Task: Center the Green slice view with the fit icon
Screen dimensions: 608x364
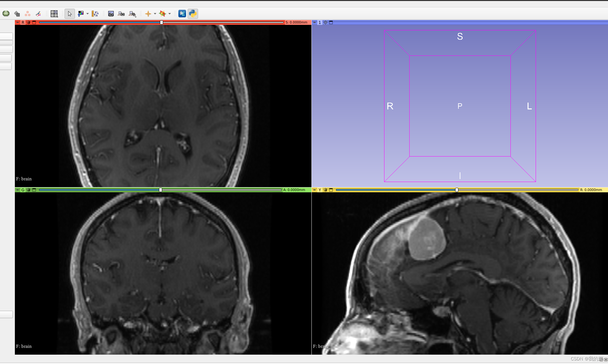Action: [x=29, y=190]
